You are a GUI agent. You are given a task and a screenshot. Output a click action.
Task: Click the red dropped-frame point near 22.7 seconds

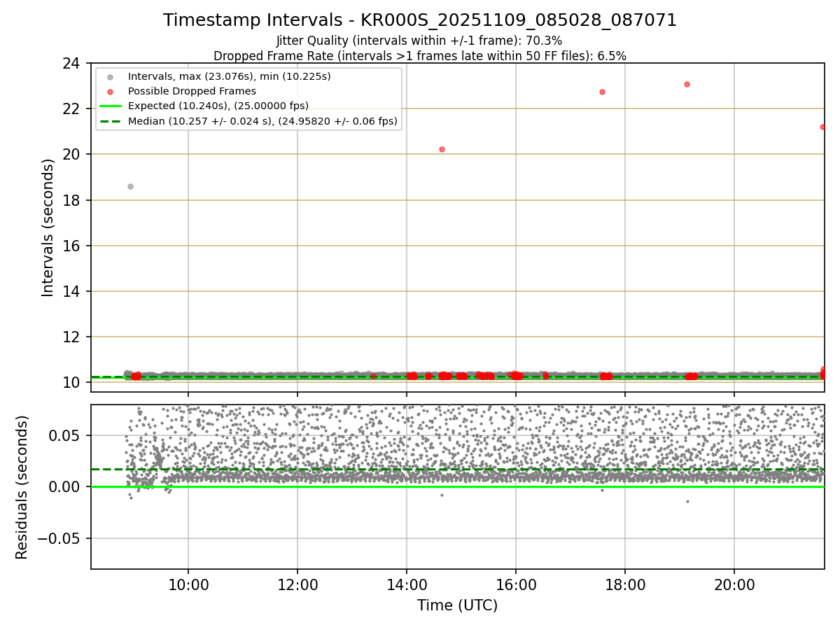[x=602, y=92]
